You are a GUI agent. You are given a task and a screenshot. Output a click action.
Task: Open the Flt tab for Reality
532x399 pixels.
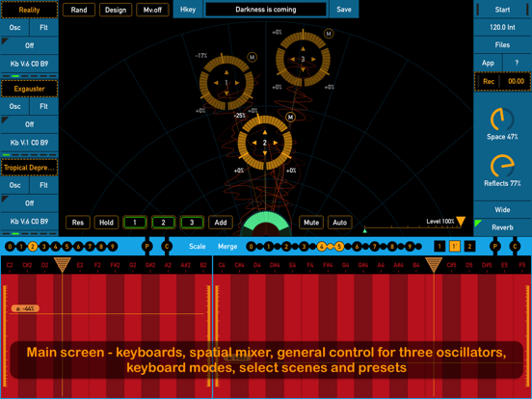[43, 28]
